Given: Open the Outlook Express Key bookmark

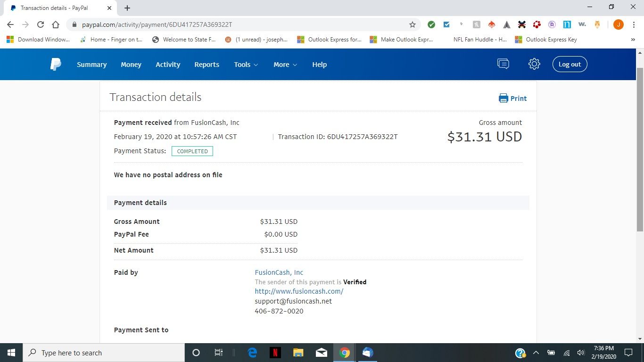Looking at the screenshot, I should tap(546, 40).
